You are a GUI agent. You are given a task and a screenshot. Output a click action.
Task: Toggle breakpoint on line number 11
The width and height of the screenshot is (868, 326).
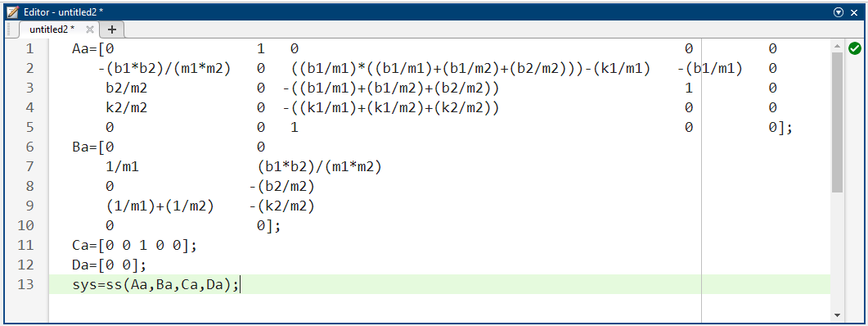pos(25,245)
